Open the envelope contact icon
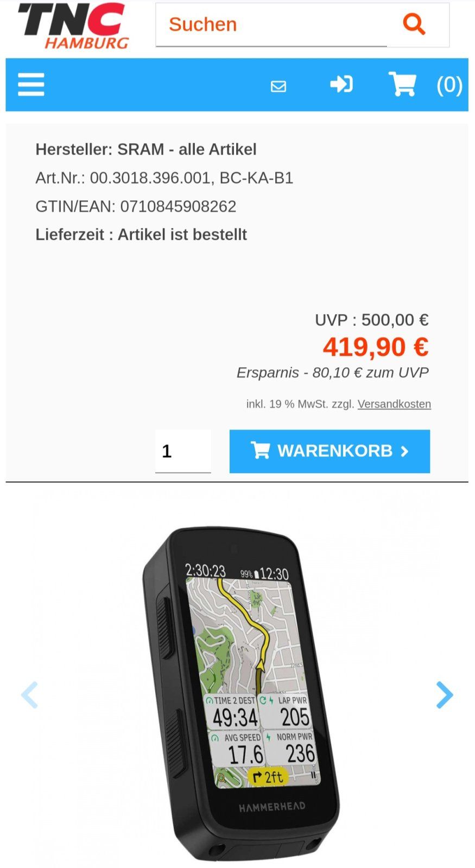This screenshot has height=868, width=475. tap(278, 86)
